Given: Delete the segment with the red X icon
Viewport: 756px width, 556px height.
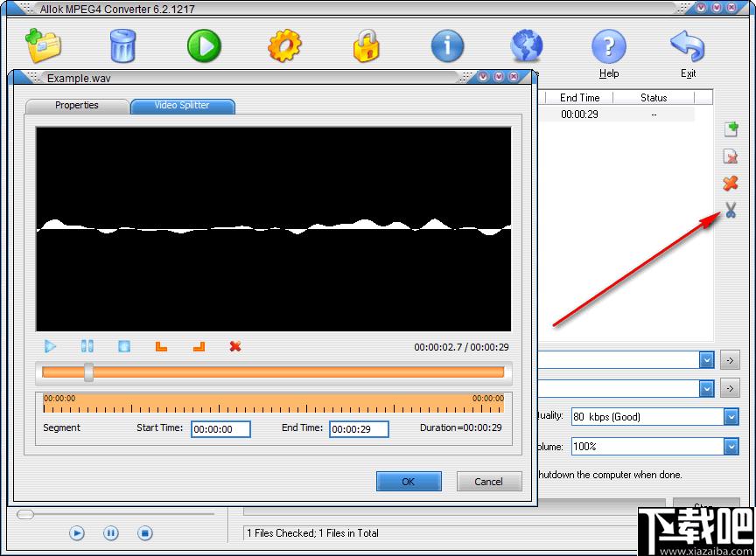Looking at the screenshot, I should point(235,346).
